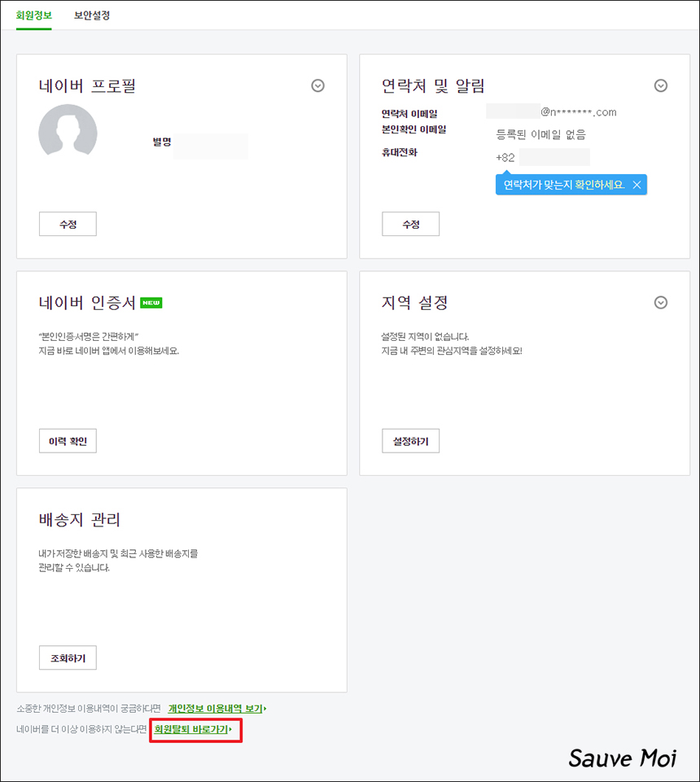Click the 본인확인 이메일 label

414,129
